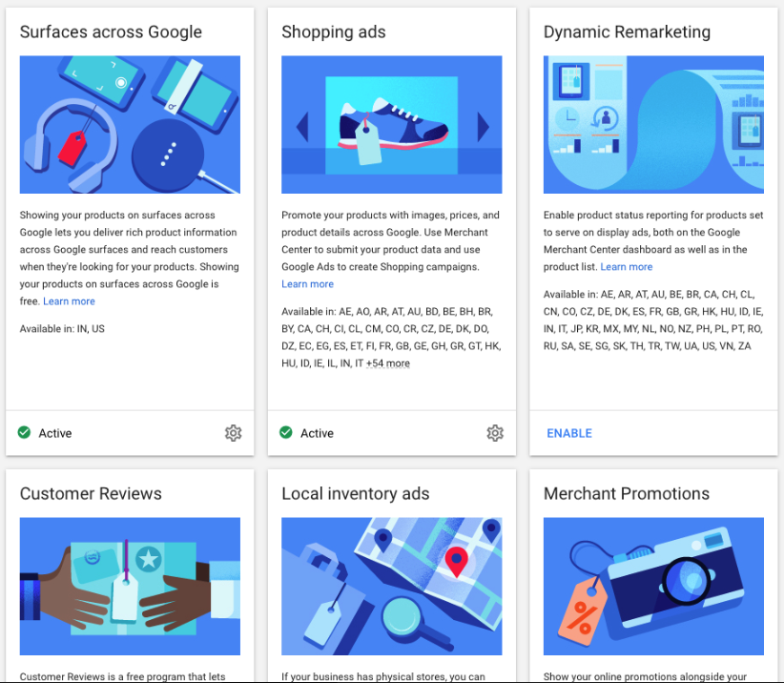
Task: Click left arrow in Shopping ads illustration
Action: click(302, 126)
